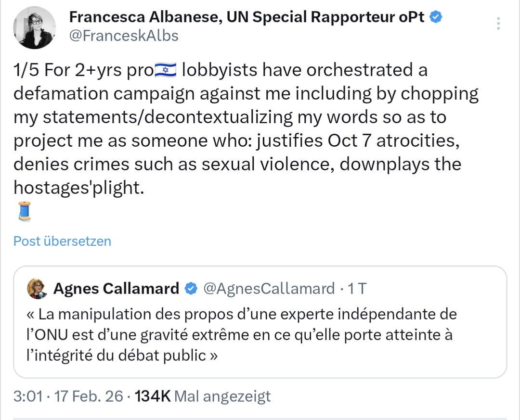Click Francesca Albanese's profile picture
The width and height of the screenshot is (520, 420).
34,27
